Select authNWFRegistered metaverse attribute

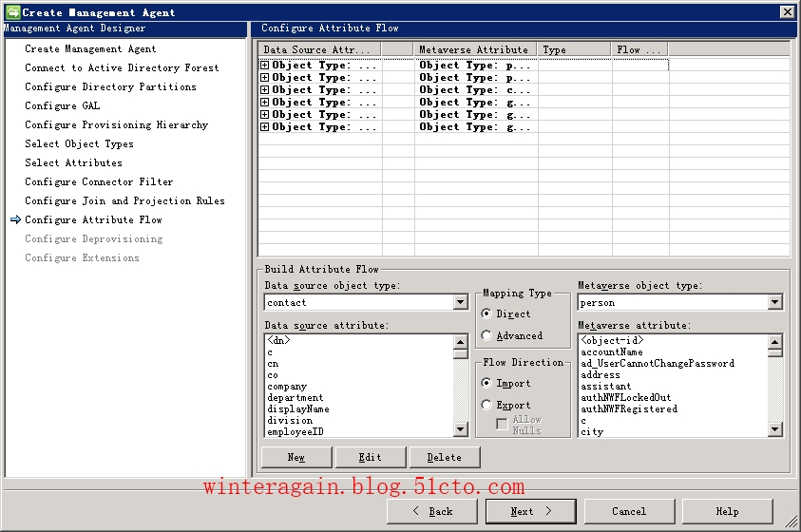[x=629, y=408]
